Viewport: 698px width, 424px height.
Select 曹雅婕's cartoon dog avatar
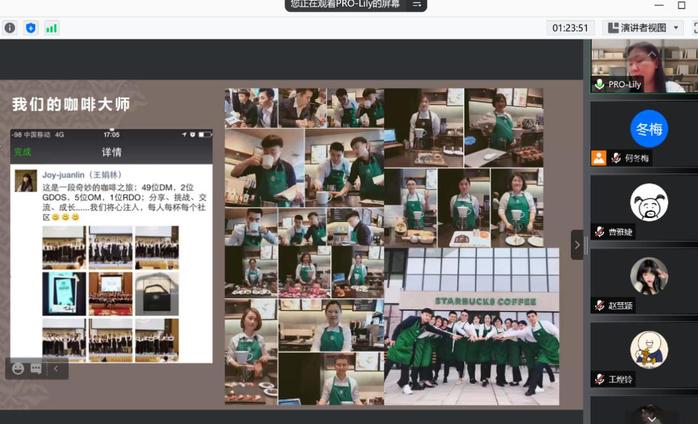pyautogui.click(x=649, y=203)
